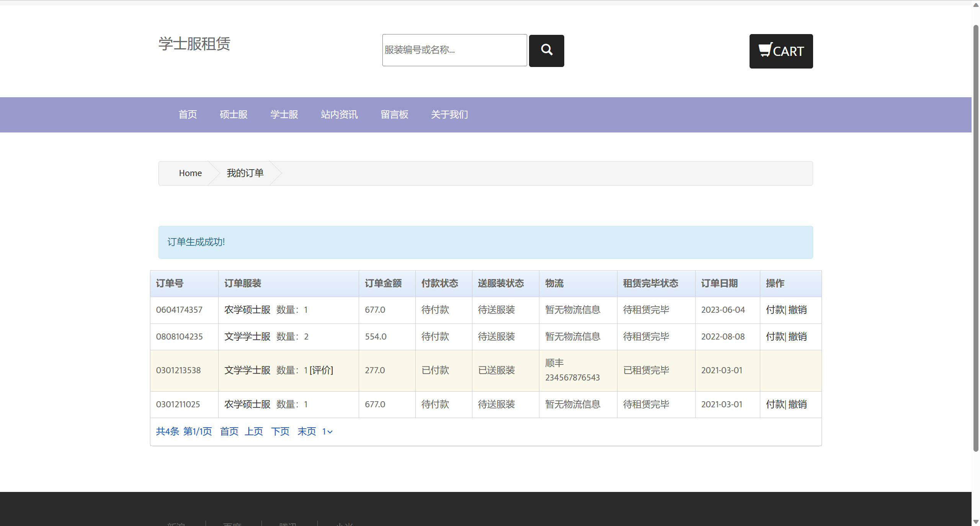Jump to 末页 last page link
The image size is (980, 526).
click(307, 431)
